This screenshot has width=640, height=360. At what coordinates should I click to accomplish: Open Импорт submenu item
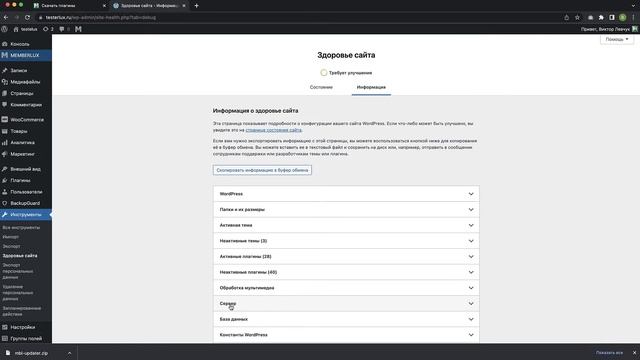(11, 237)
